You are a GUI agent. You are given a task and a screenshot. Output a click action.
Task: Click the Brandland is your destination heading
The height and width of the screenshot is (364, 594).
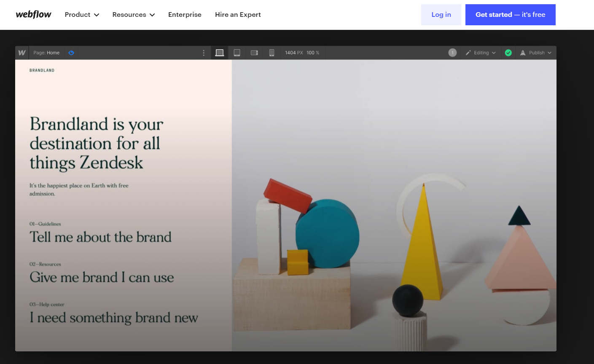point(97,143)
